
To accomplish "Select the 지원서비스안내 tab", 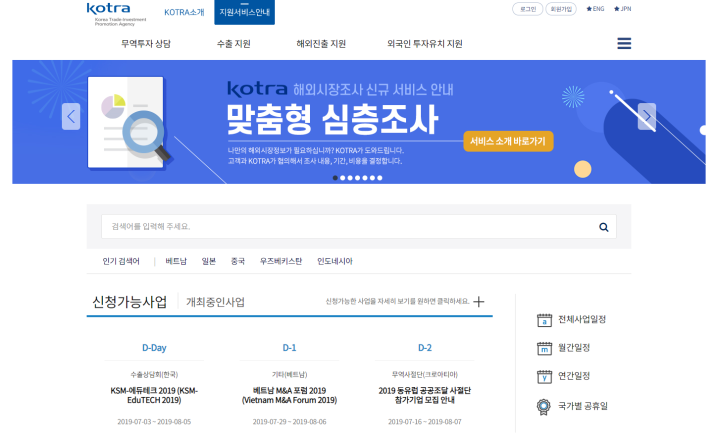I will coord(245,12).
